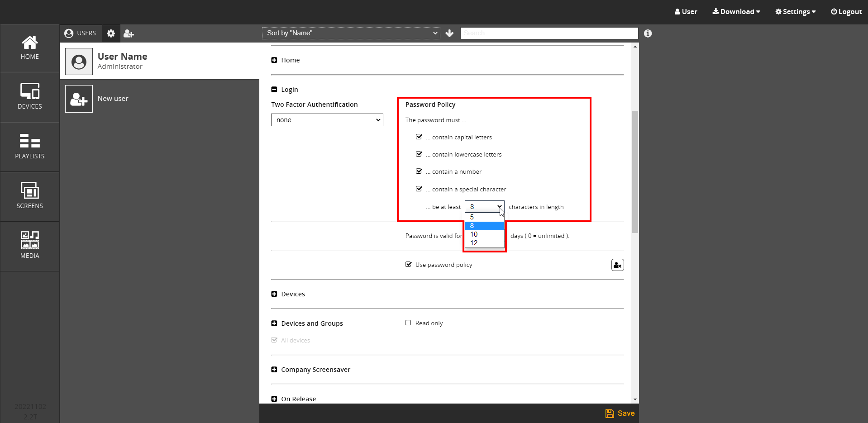
Task: Open the Home section in sidebar
Action: pyautogui.click(x=30, y=48)
